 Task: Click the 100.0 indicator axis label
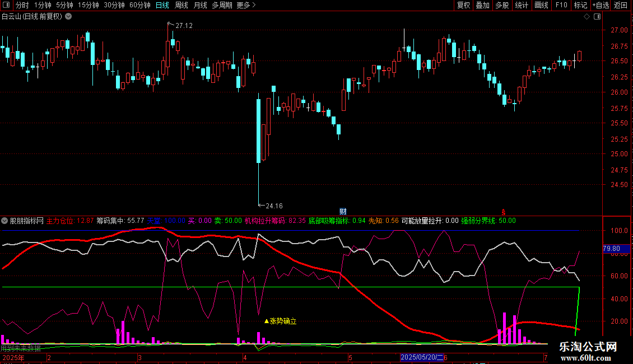pyautogui.click(x=619, y=230)
